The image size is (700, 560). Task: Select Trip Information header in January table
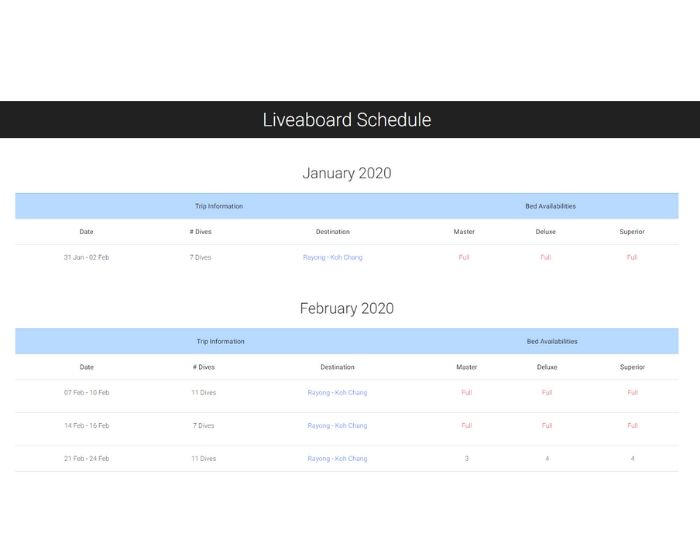pos(219,206)
